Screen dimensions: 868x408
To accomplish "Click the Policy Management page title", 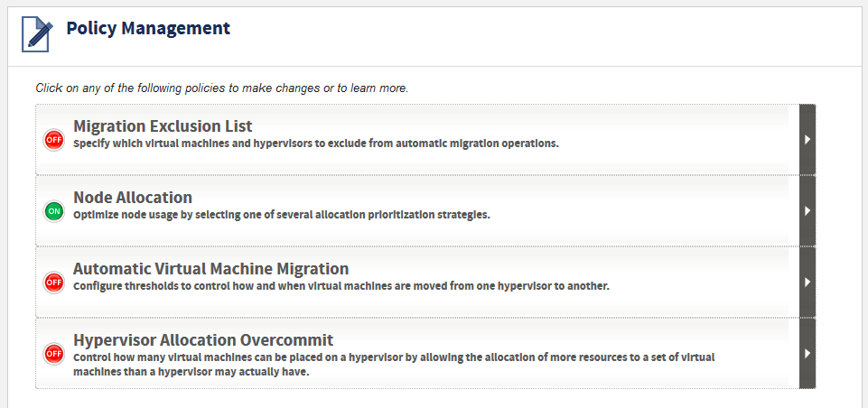I will 148,28.
